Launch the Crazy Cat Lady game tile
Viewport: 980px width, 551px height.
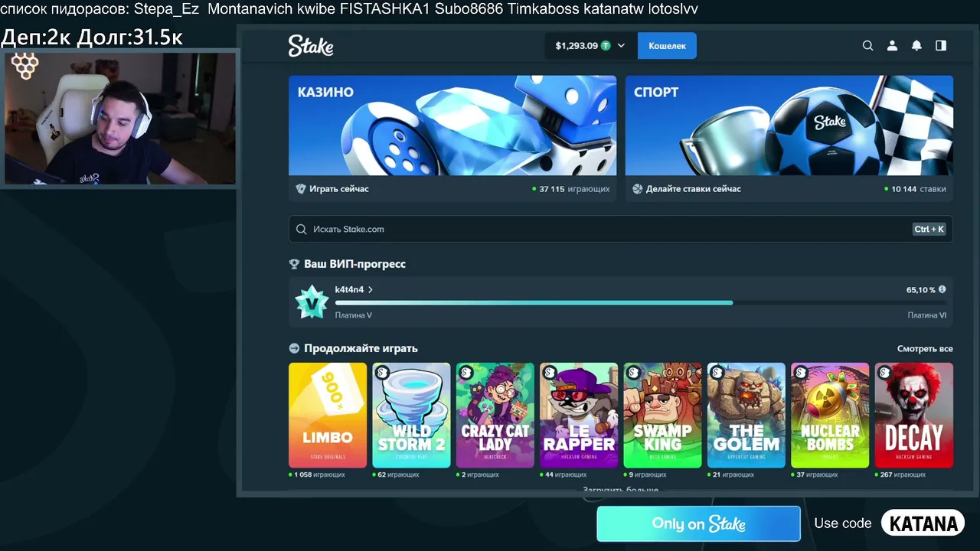pos(495,415)
